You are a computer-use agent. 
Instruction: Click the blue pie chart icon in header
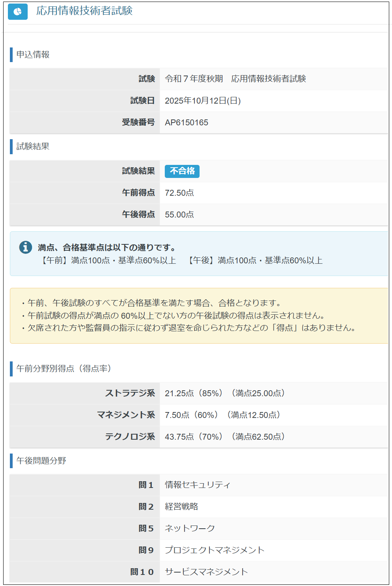pos(18,12)
